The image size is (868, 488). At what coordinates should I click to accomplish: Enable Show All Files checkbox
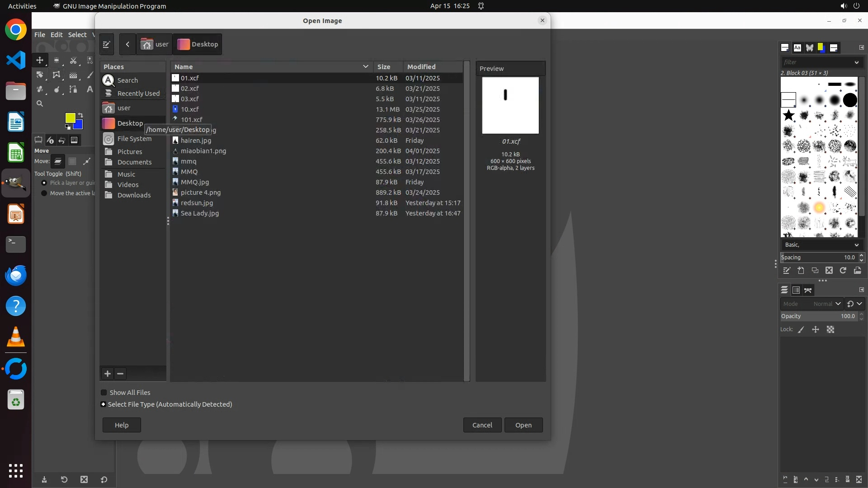(104, 393)
